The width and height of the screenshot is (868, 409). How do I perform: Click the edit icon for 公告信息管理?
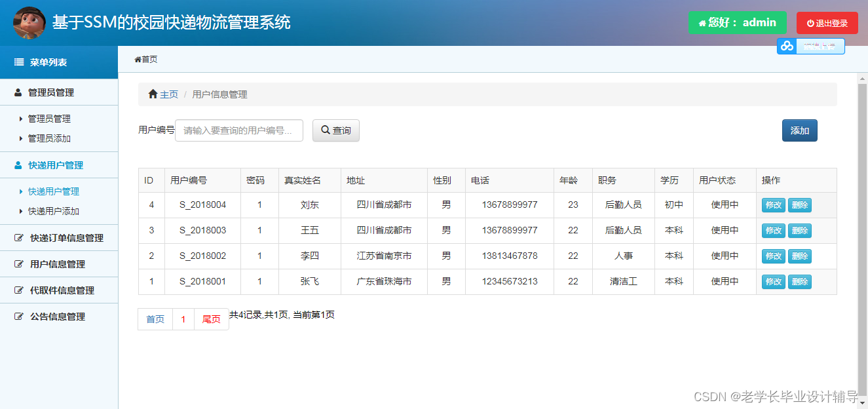pyautogui.click(x=19, y=317)
